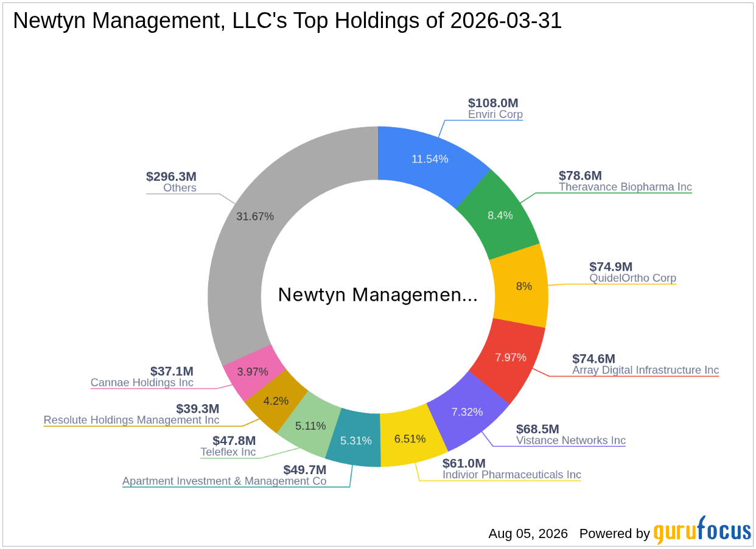Viewport: 756px width, 549px height.
Task: Click the Others label
Action: [180, 188]
